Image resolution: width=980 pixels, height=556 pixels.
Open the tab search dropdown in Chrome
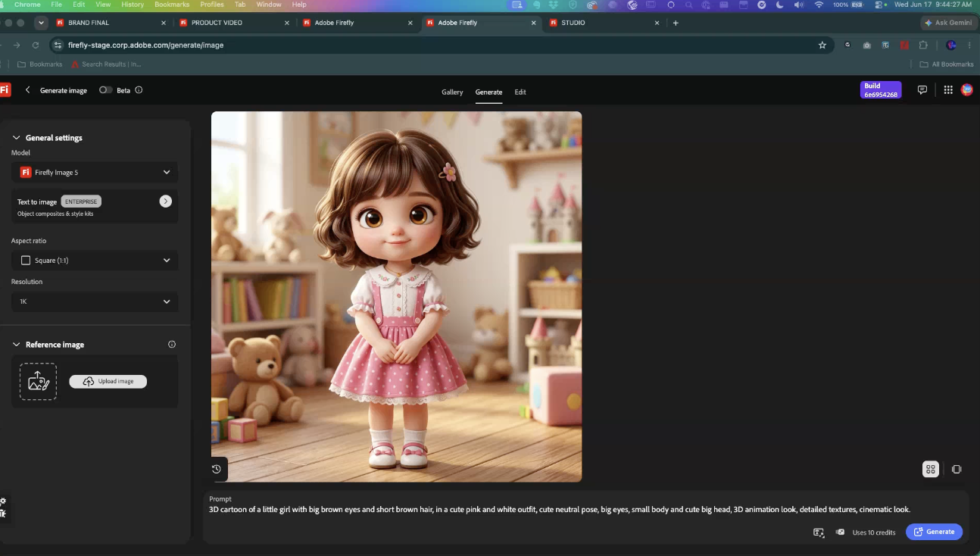(41, 23)
